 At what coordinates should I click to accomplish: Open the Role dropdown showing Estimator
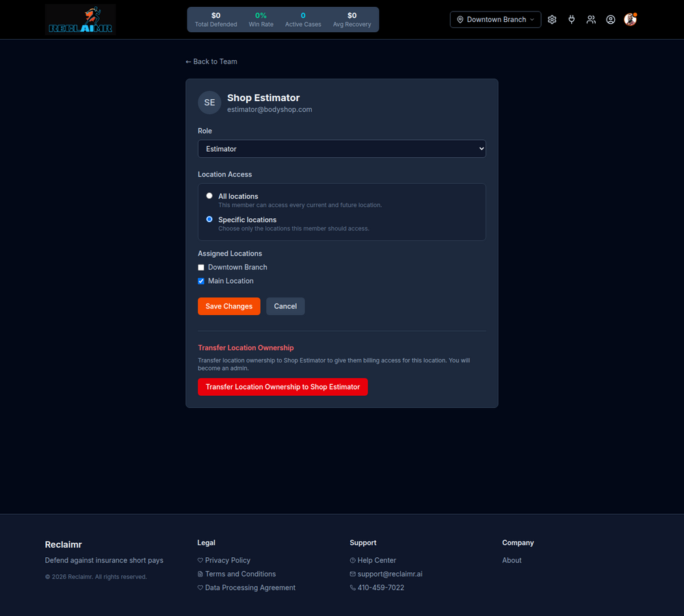341,148
